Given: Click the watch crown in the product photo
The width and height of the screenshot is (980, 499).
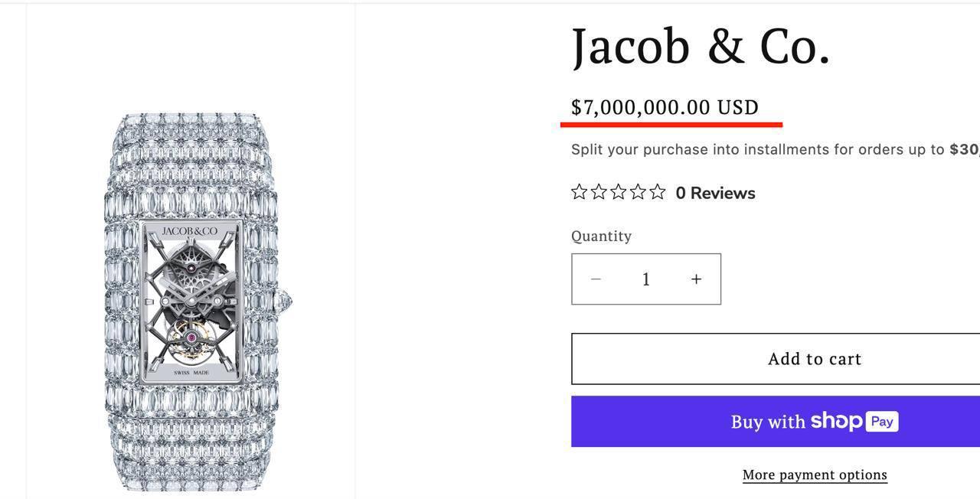Looking at the screenshot, I should (287, 301).
